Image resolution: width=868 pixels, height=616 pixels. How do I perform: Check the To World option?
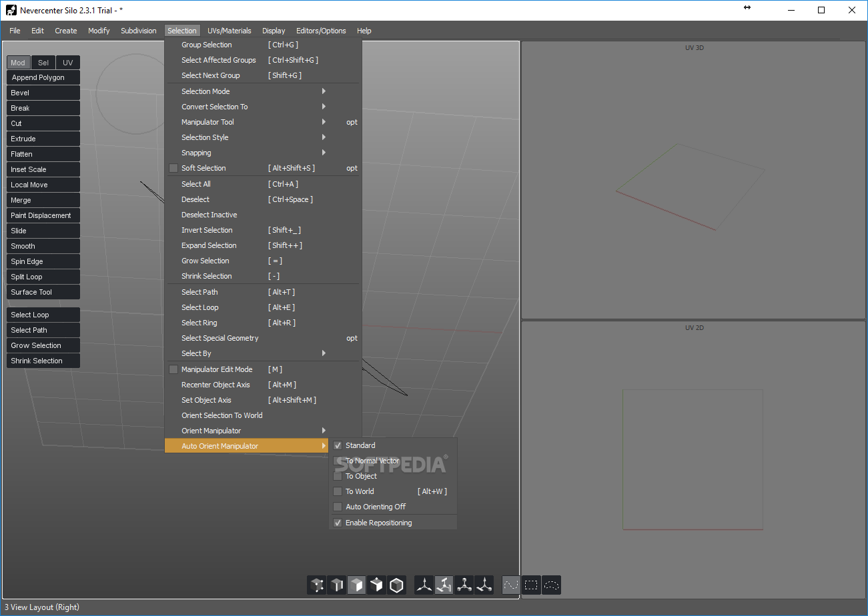(x=338, y=491)
